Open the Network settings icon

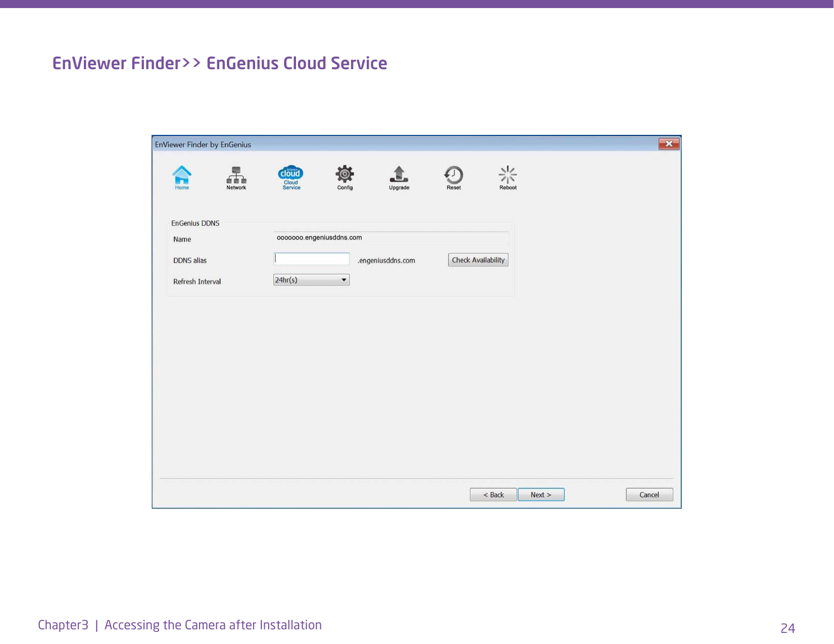(x=236, y=178)
